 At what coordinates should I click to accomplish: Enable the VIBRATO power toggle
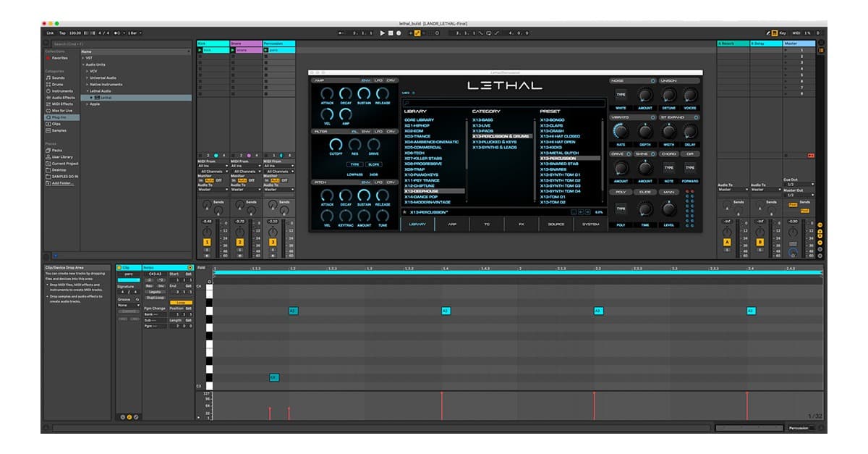[652, 117]
